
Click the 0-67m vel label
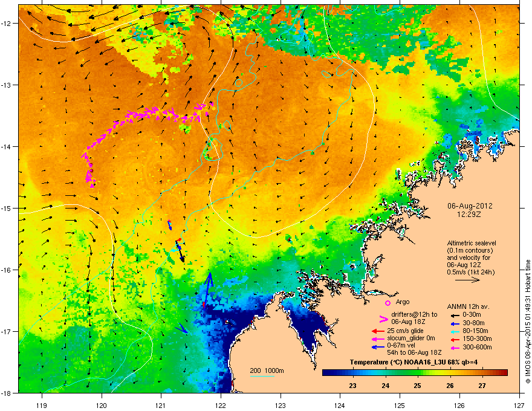tap(401, 346)
